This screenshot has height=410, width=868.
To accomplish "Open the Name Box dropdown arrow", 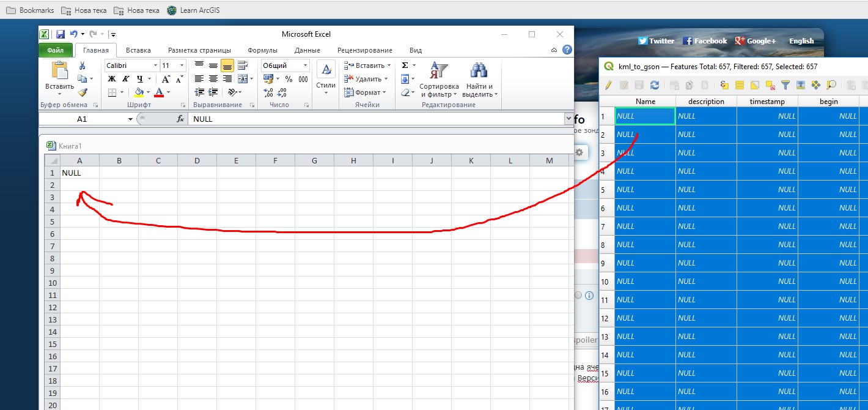I will pos(130,119).
